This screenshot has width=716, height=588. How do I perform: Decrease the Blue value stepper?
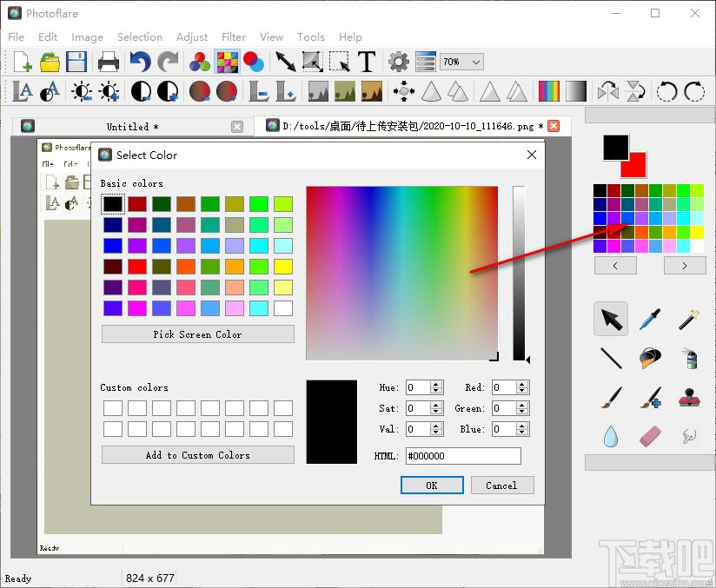(x=522, y=433)
